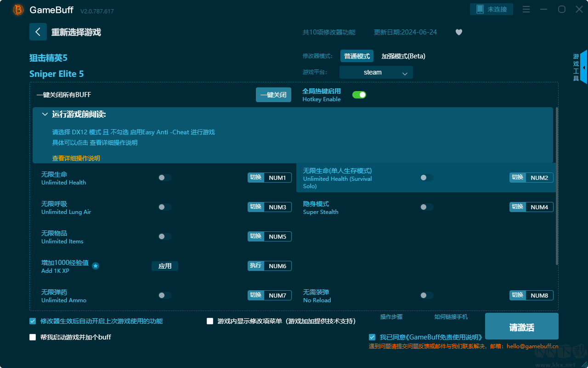Screen dimensions: 588x368
Task: Click the activate button
Action: (522, 326)
